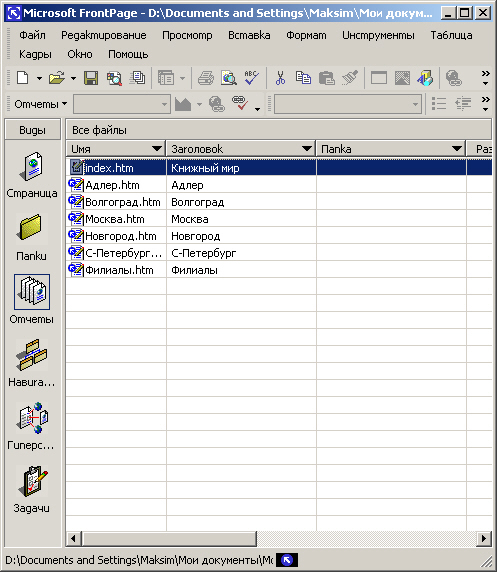Screen dimensions: 497x572
Task: Expand the New page dropdown arrow
Action: tap(39, 78)
